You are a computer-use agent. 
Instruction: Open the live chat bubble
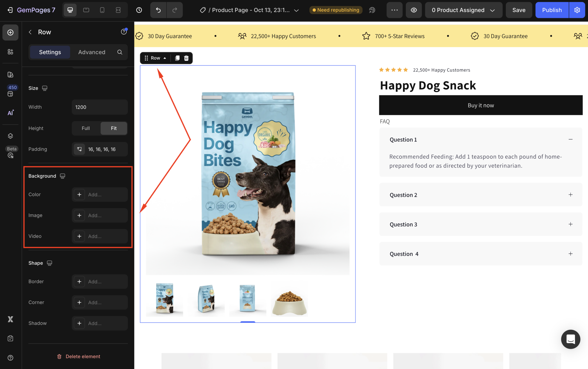[x=571, y=339]
